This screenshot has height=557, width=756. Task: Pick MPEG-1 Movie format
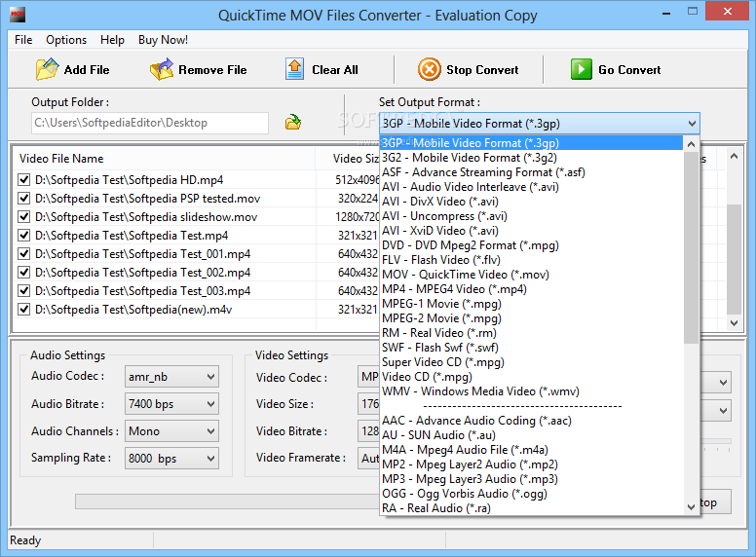[x=532, y=304]
